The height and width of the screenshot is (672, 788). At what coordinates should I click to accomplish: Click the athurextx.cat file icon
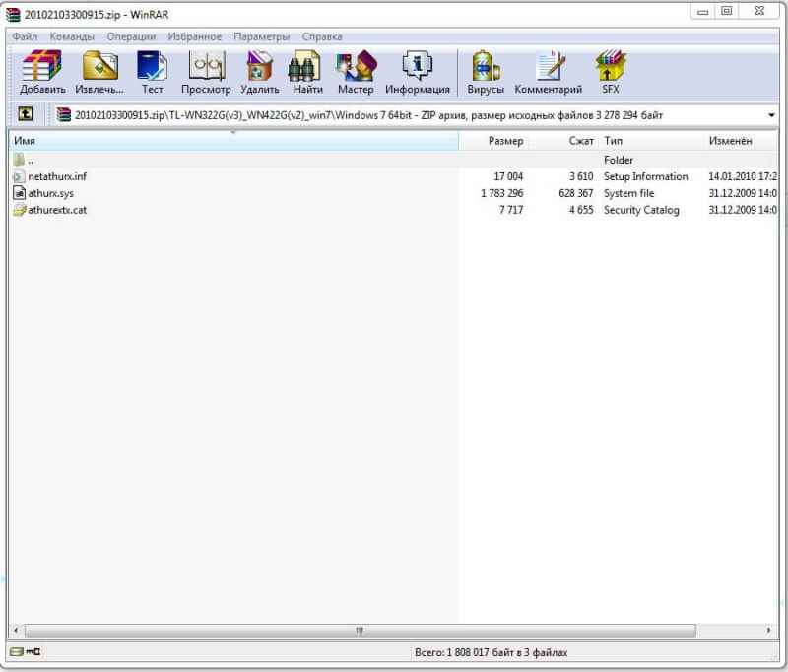tap(19, 210)
